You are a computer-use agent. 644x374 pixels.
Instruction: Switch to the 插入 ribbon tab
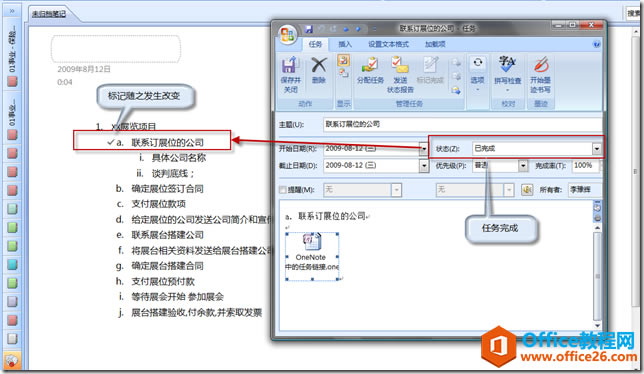(x=345, y=44)
